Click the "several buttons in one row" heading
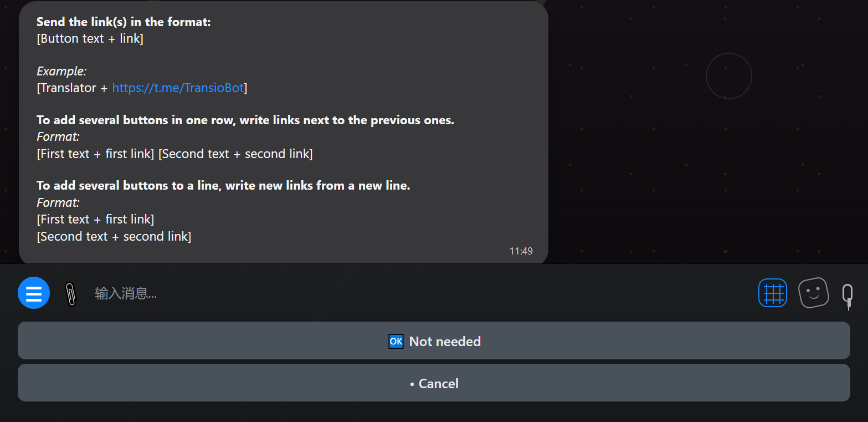Image resolution: width=868 pixels, height=422 pixels. click(245, 120)
